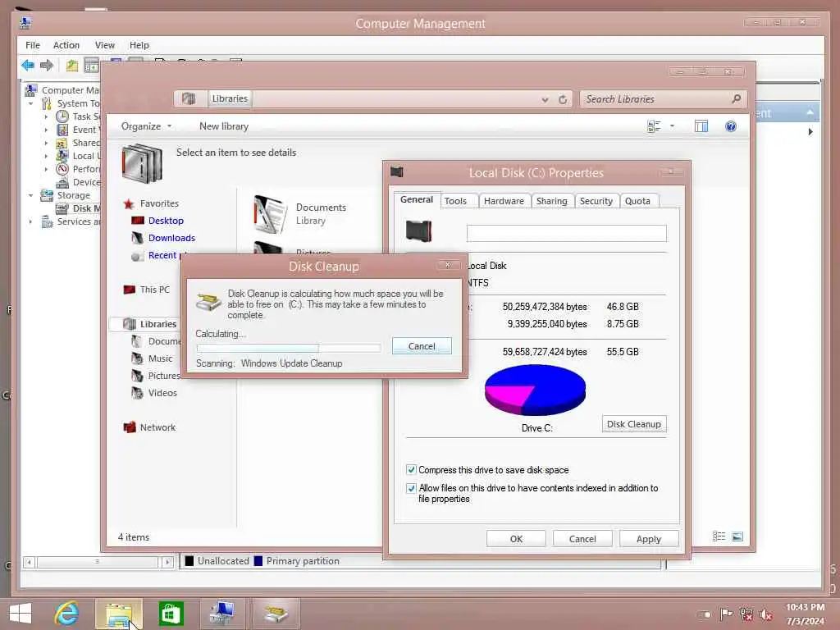Switch to the Quota tab

click(x=637, y=201)
